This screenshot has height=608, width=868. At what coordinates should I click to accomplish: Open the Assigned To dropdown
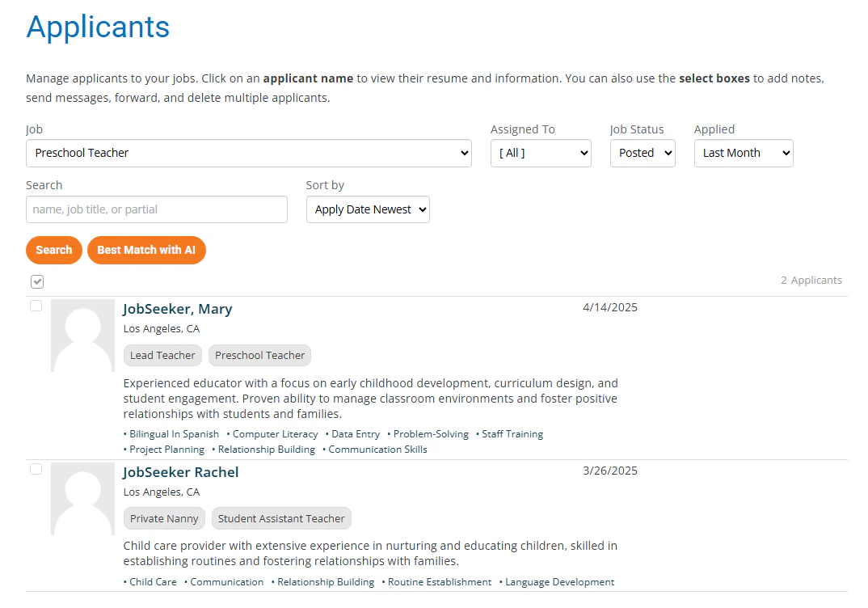(540, 153)
